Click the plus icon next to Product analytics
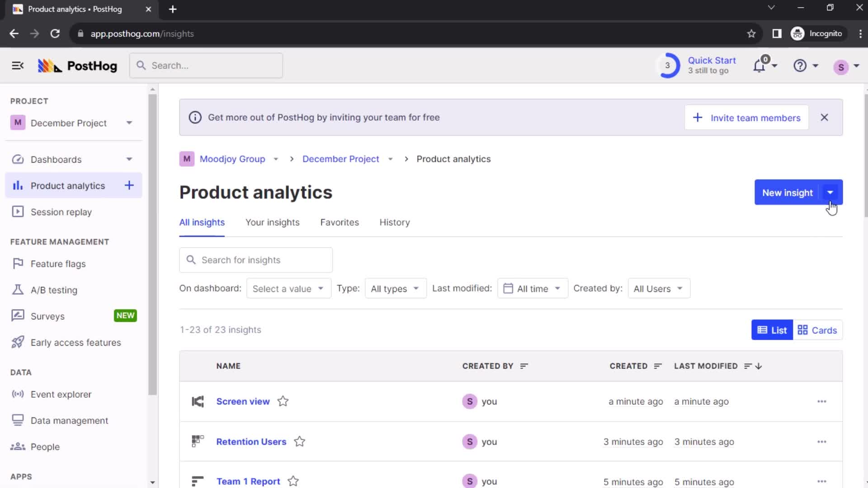 129,185
